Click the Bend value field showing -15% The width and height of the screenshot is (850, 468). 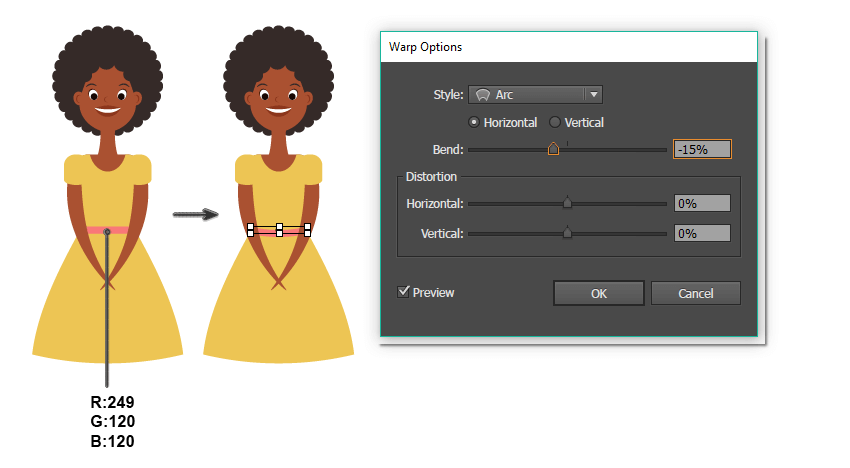[x=702, y=149]
